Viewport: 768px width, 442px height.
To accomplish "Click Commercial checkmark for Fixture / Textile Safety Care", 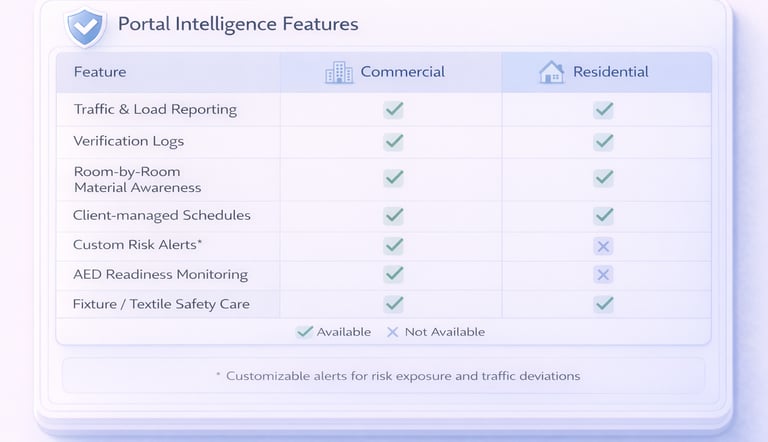I will click(x=394, y=304).
